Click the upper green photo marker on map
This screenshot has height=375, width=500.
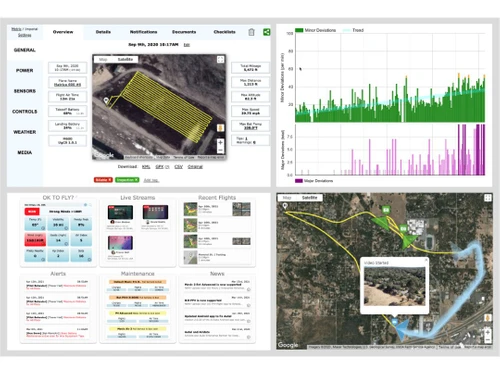coord(386,210)
